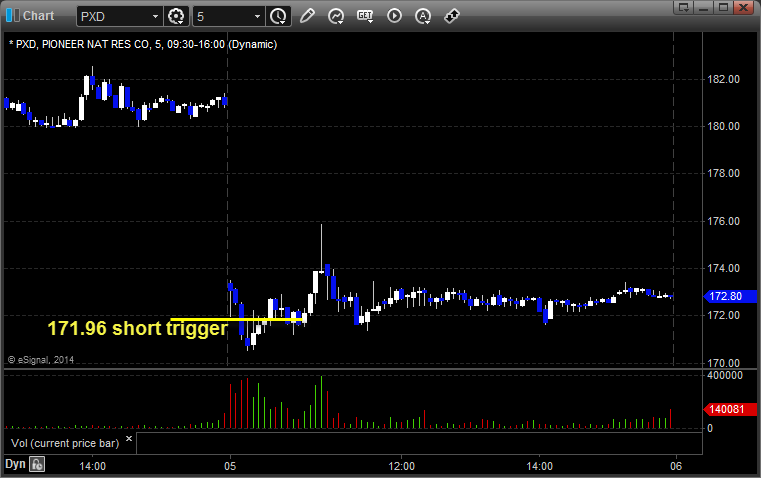
Task: Maximize the chart window
Action: [x=723, y=7]
